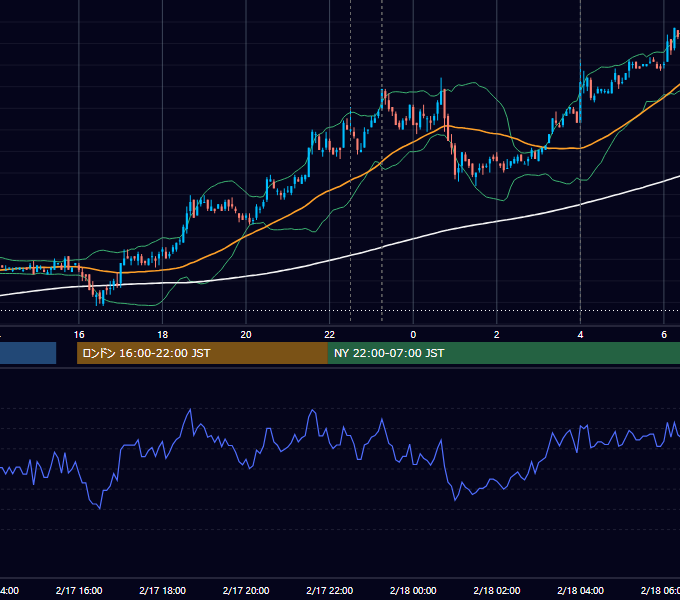Click the 20 hour label on chart axis

(x=246, y=335)
